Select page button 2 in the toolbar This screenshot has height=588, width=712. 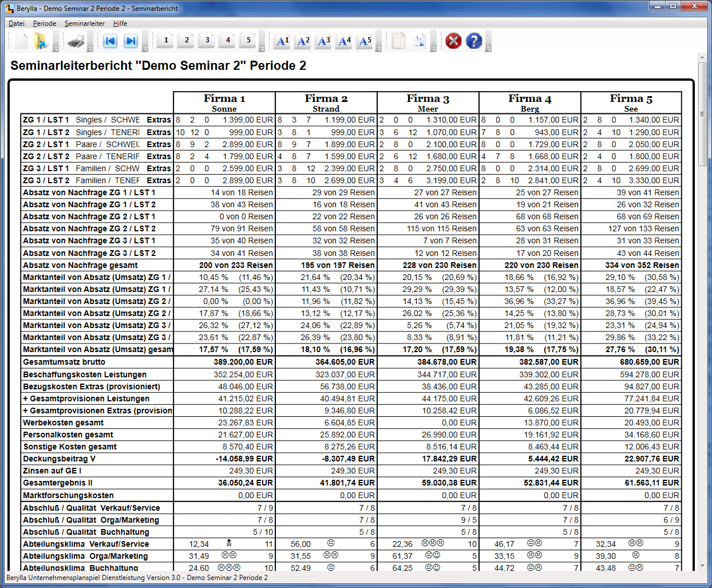point(187,40)
